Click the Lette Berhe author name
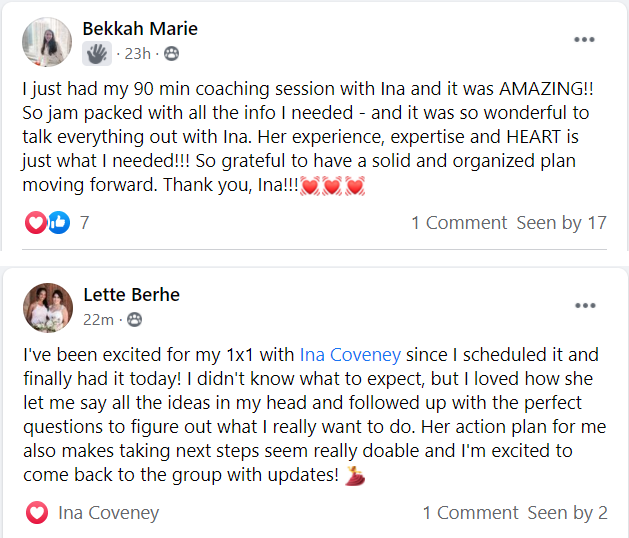This screenshot has height=538, width=629. (x=131, y=295)
